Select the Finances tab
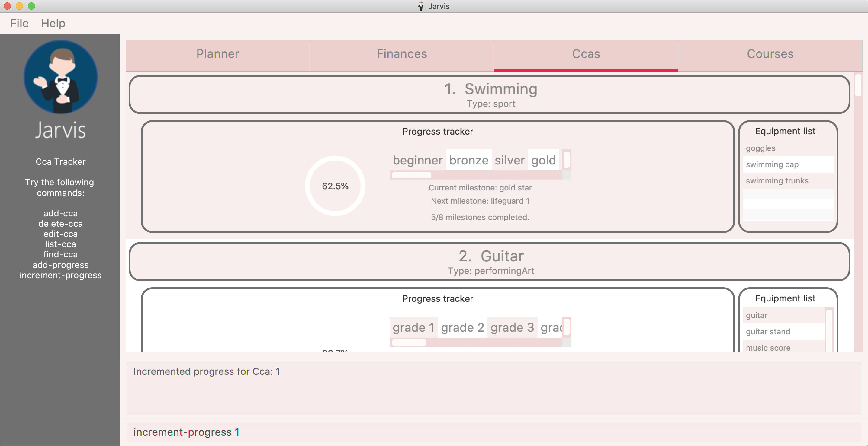Screen dimensions: 868x446 (402, 53)
